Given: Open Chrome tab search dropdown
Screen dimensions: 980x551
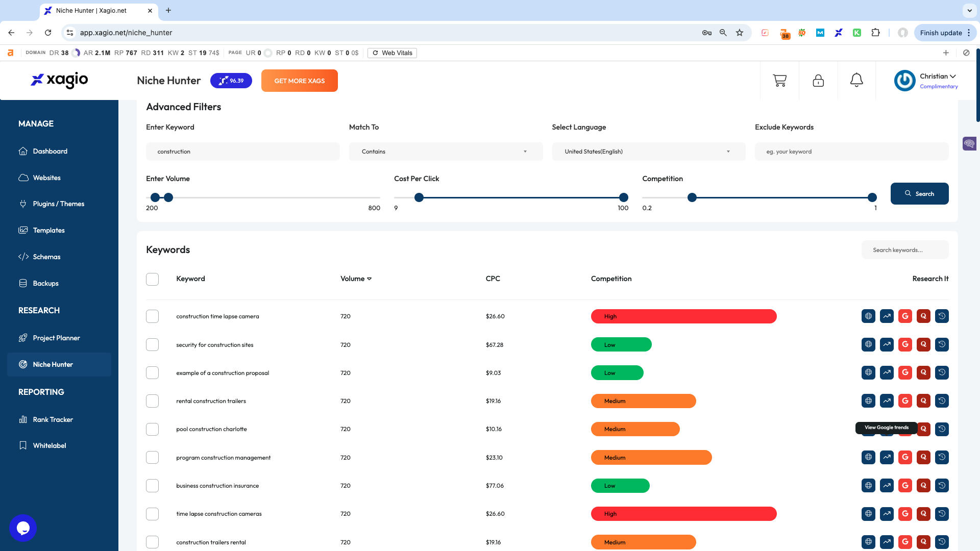Looking at the screenshot, I should coord(969,10).
